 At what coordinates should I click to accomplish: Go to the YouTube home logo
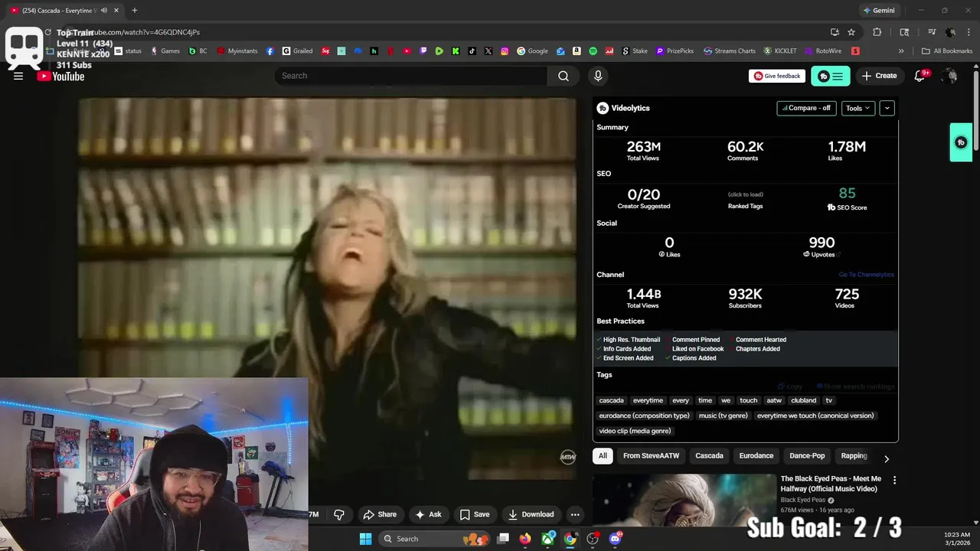(60, 76)
